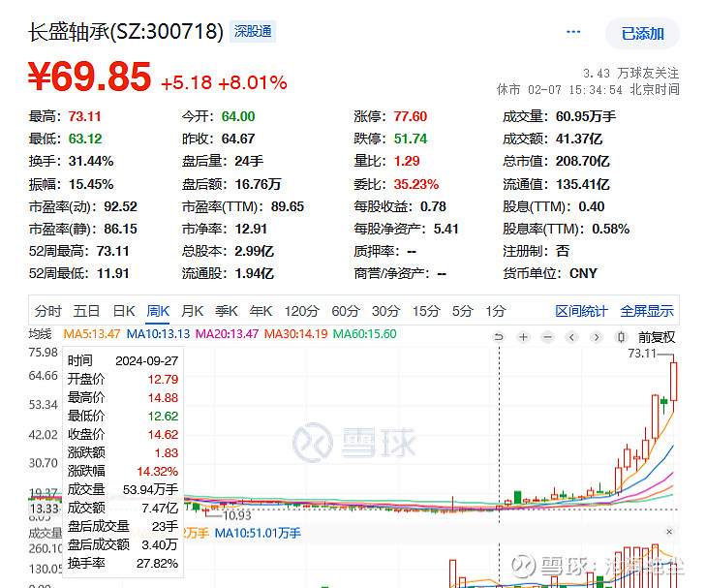
Task: Switch to the 月K chart tab
Action: 193,311
